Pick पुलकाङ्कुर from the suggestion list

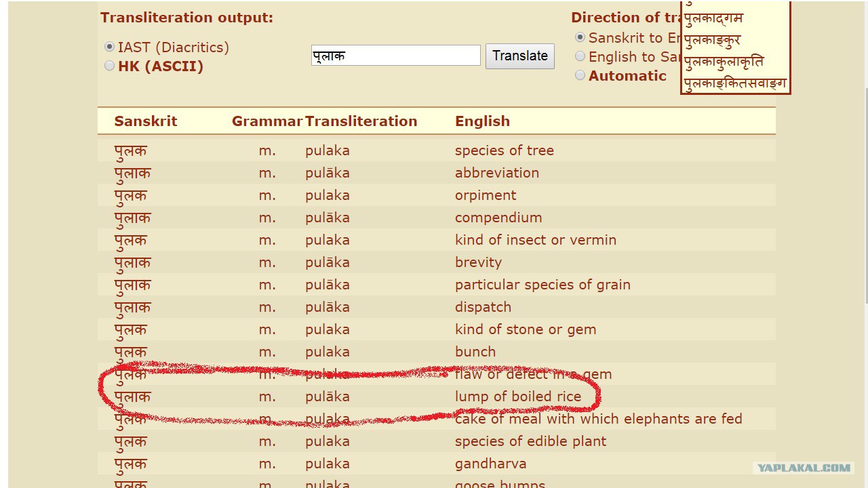point(712,41)
